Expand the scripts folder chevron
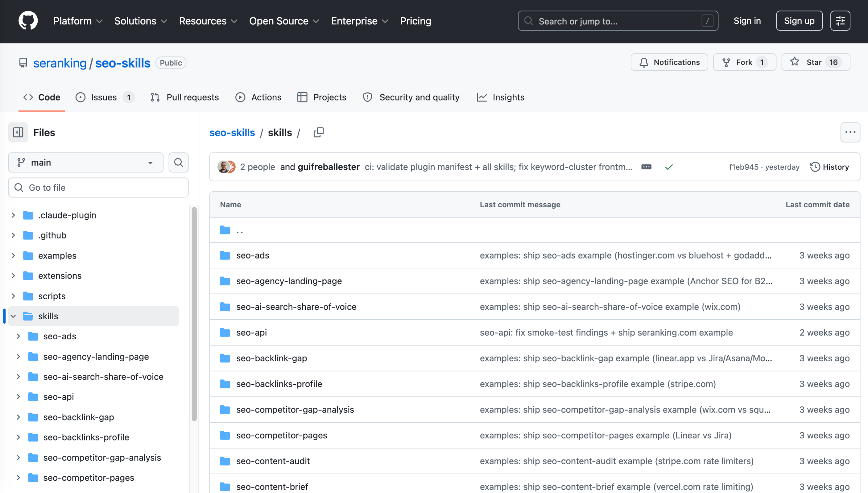This screenshot has width=868, height=493. point(13,296)
